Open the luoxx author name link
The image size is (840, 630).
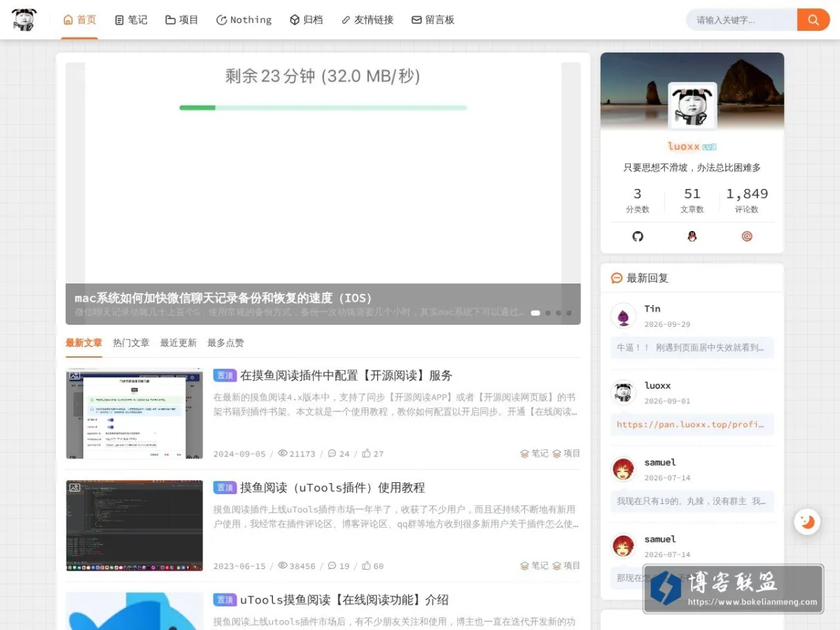[684, 146]
